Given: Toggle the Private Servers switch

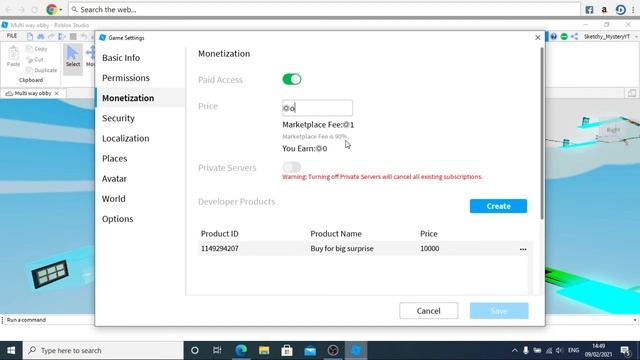Looking at the screenshot, I should click(x=292, y=167).
